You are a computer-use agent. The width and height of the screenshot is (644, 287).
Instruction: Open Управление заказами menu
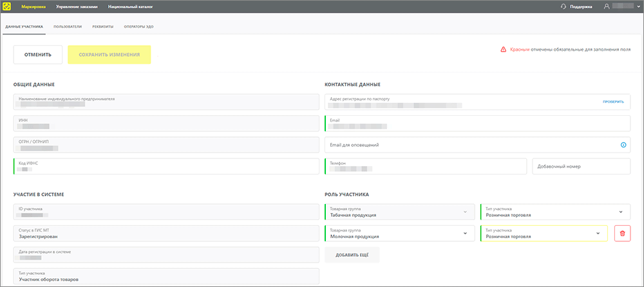[77, 7]
